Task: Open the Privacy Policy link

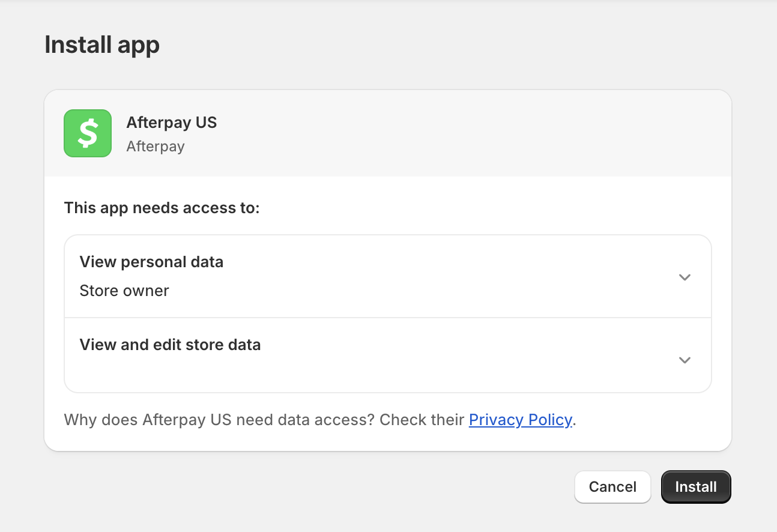Action: point(520,420)
